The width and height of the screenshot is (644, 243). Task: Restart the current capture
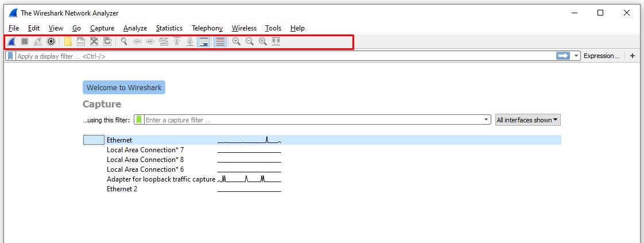coord(38,41)
